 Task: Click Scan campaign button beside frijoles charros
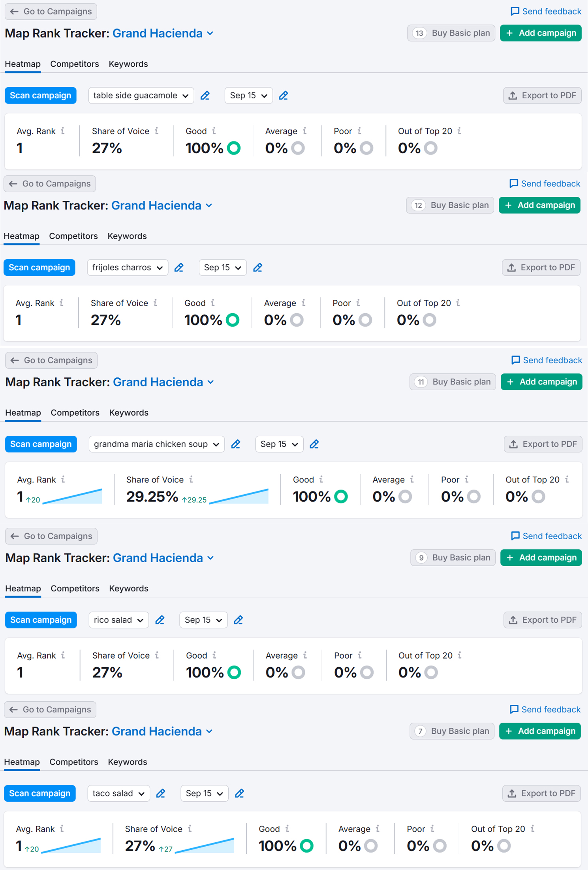point(39,267)
